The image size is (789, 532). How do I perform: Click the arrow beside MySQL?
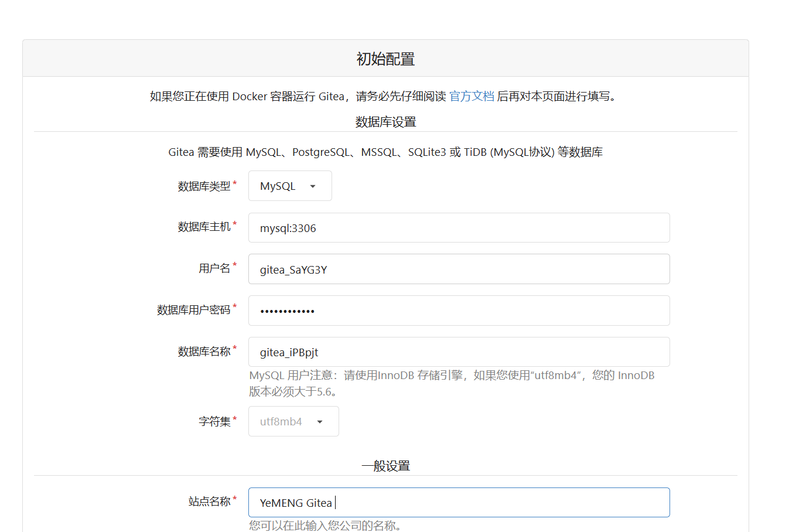pos(313,186)
